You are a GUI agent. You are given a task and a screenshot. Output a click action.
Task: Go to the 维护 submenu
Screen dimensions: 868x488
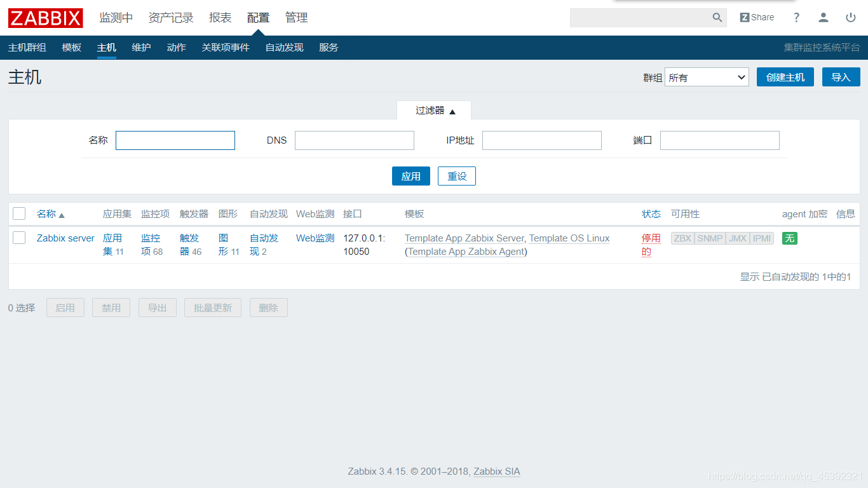(x=142, y=48)
